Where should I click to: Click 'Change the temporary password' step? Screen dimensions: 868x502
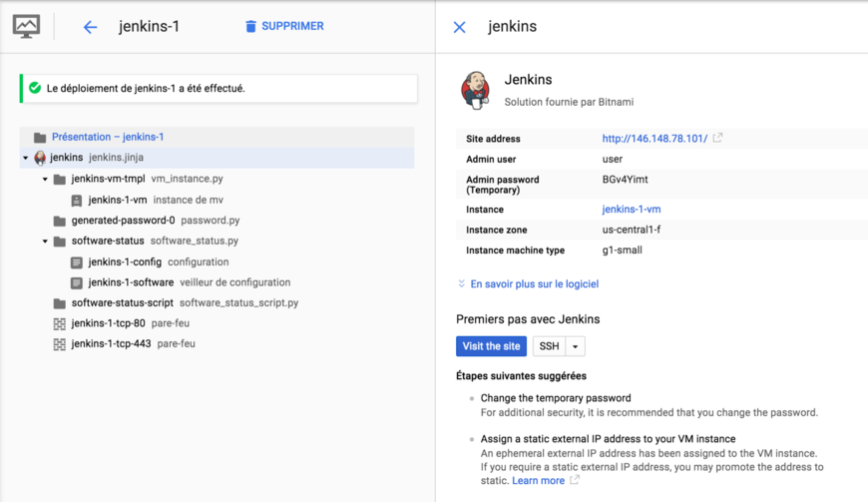[x=556, y=398]
